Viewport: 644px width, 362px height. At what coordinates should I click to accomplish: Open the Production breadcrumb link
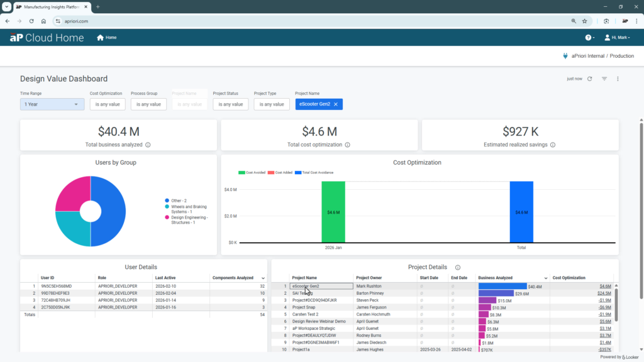622,55
